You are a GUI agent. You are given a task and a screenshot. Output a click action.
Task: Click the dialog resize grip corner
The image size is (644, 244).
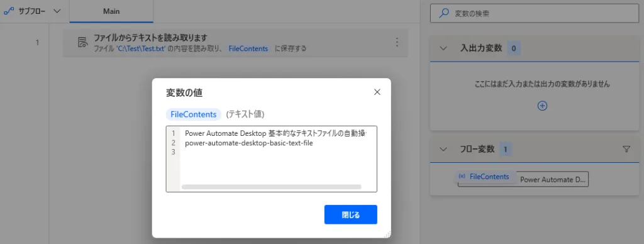(x=387, y=234)
